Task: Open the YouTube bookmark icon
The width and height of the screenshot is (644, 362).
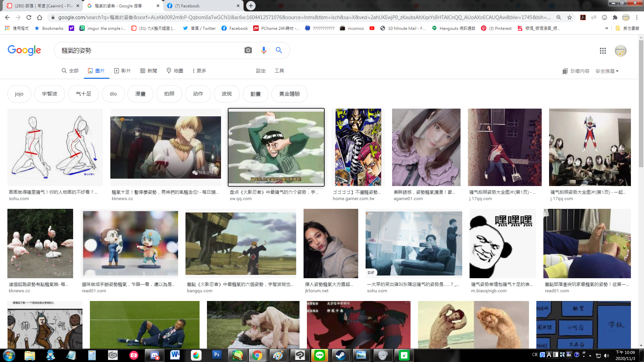Action: pyautogui.click(x=372, y=28)
